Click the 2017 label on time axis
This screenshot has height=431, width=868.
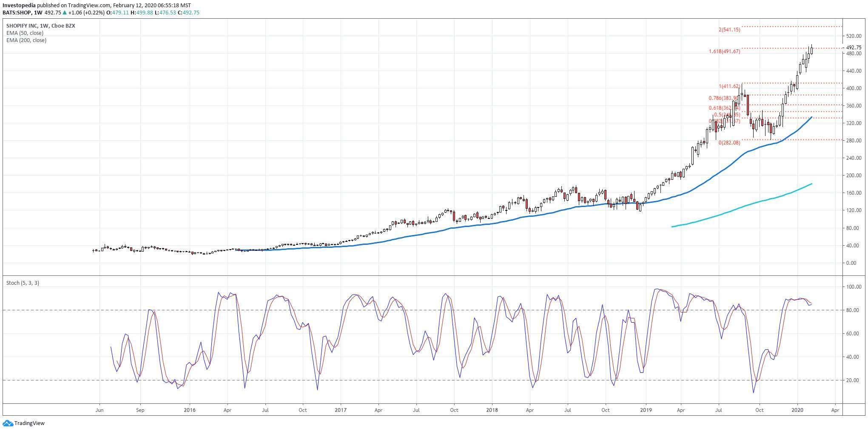[x=341, y=411]
